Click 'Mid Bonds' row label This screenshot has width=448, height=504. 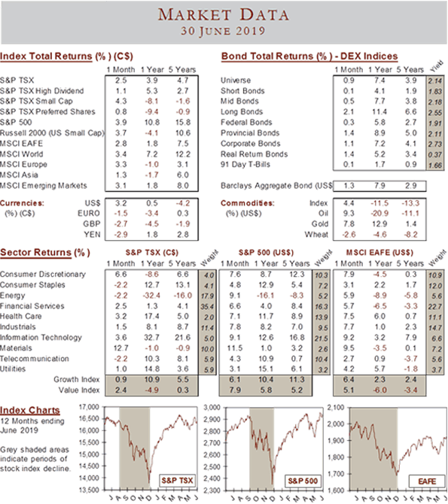click(239, 102)
